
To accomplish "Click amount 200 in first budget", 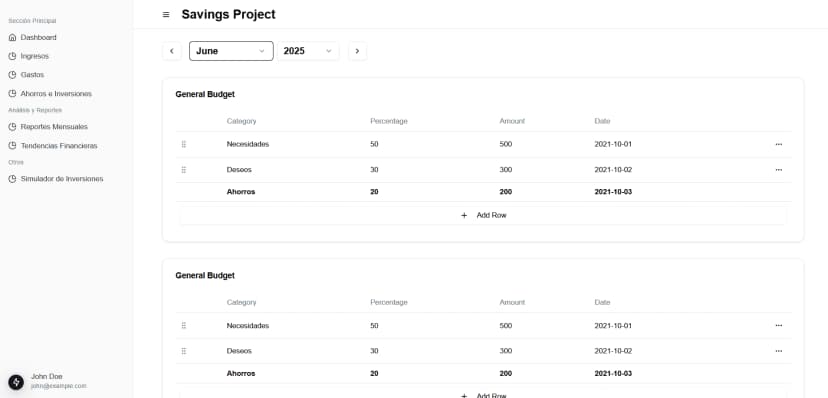I will [x=506, y=192].
